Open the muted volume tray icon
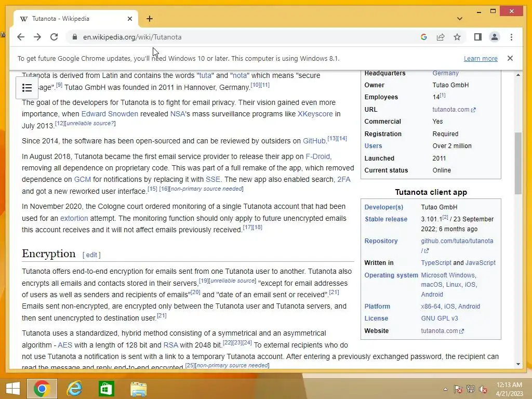 [x=483, y=389]
